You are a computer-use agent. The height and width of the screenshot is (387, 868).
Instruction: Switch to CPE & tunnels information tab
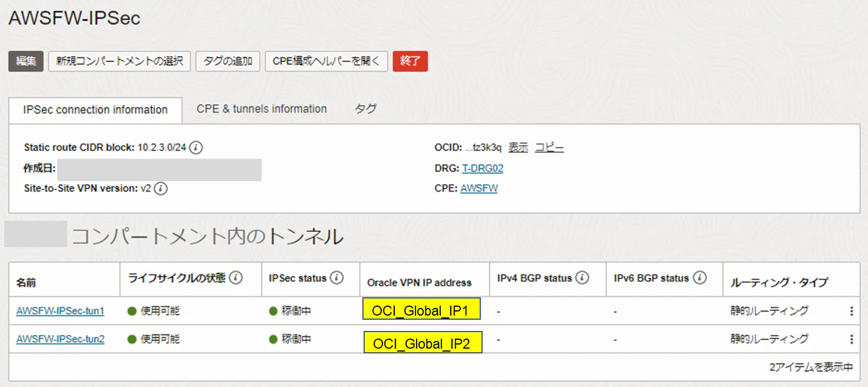pyautogui.click(x=262, y=109)
